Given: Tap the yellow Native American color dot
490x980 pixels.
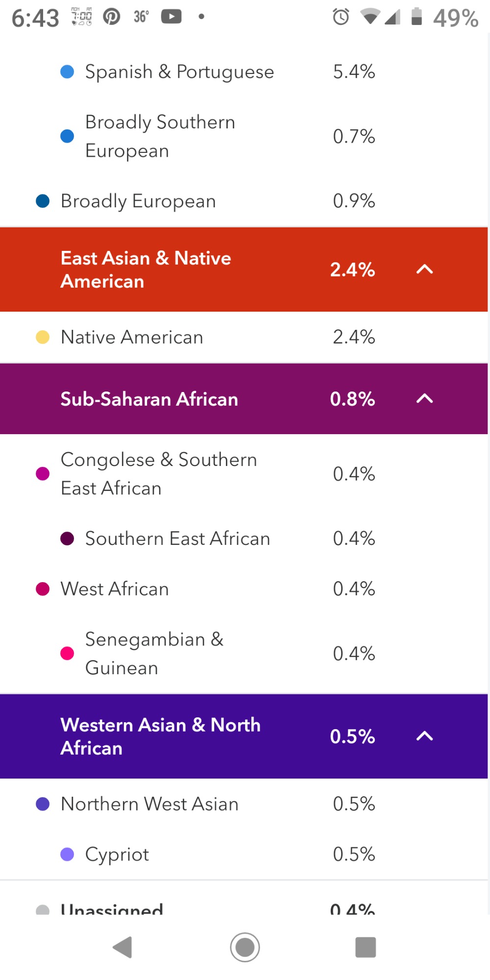Looking at the screenshot, I should click(43, 337).
